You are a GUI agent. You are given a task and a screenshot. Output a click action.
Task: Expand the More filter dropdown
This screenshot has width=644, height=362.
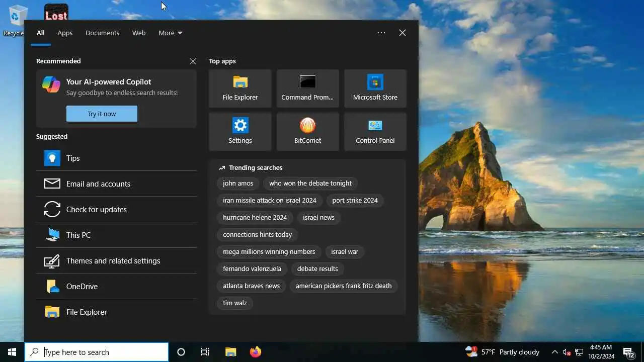[x=170, y=33]
